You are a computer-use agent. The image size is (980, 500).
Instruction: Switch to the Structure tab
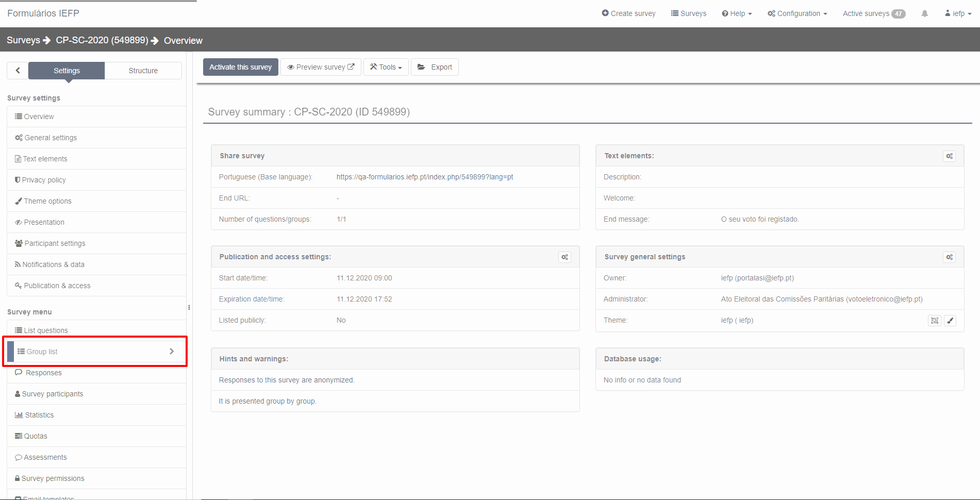coord(143,71)
